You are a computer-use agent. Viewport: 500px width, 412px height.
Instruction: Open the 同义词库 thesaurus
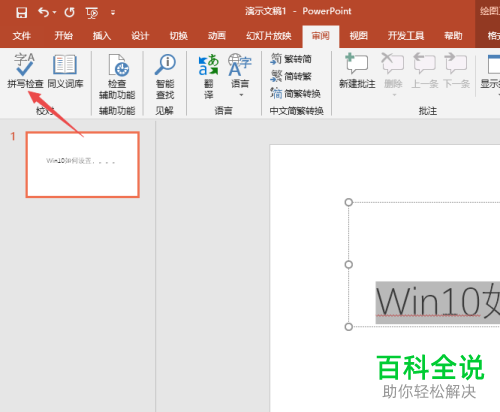click(x=65, y=71)
